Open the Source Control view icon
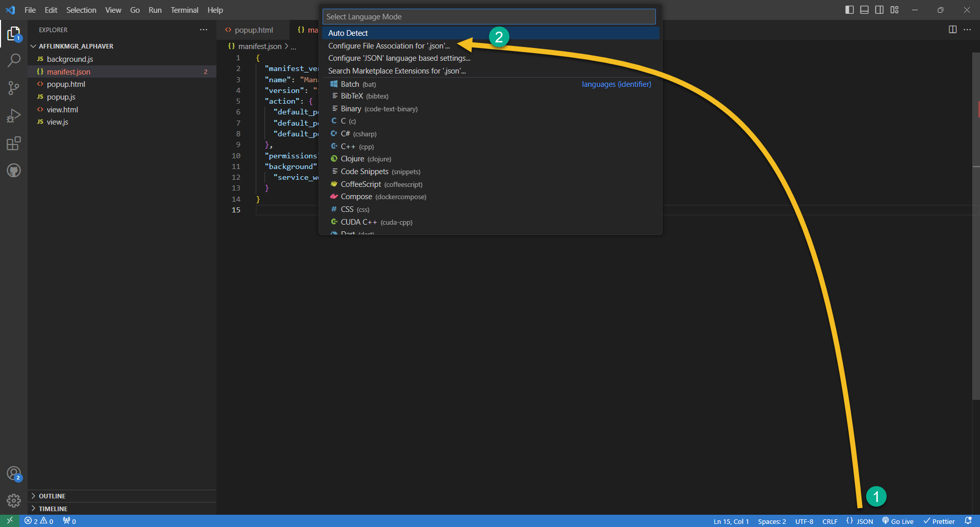 (x=14, y=88)
